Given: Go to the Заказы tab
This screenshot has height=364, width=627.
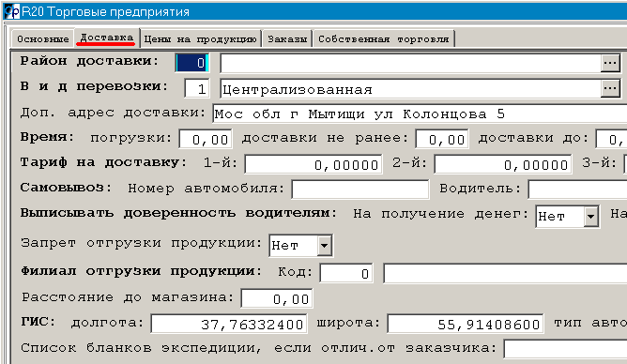Looking at the screenshot, I should (287, 39).
